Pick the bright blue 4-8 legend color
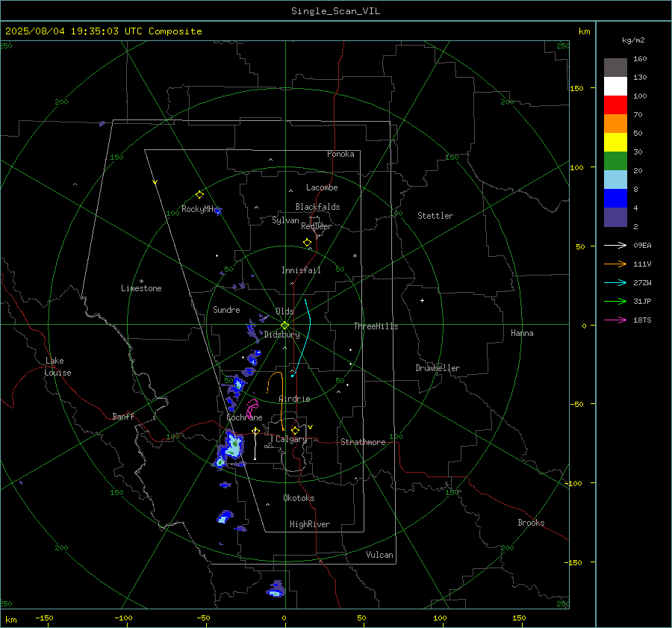The image size is (672, 628). pos(615,199)
